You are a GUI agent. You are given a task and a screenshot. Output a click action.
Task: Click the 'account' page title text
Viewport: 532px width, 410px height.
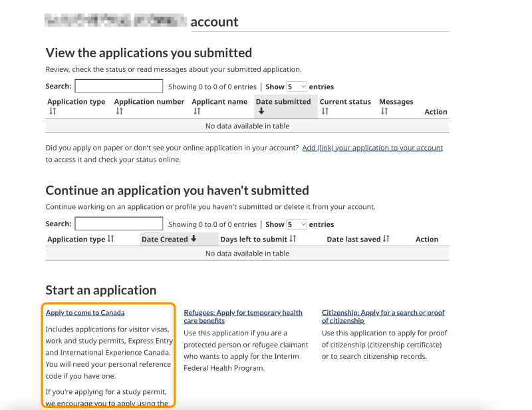(214, 22)
